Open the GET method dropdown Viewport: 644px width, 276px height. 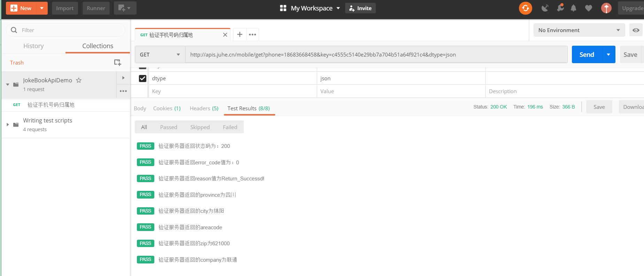pos(160,55)
